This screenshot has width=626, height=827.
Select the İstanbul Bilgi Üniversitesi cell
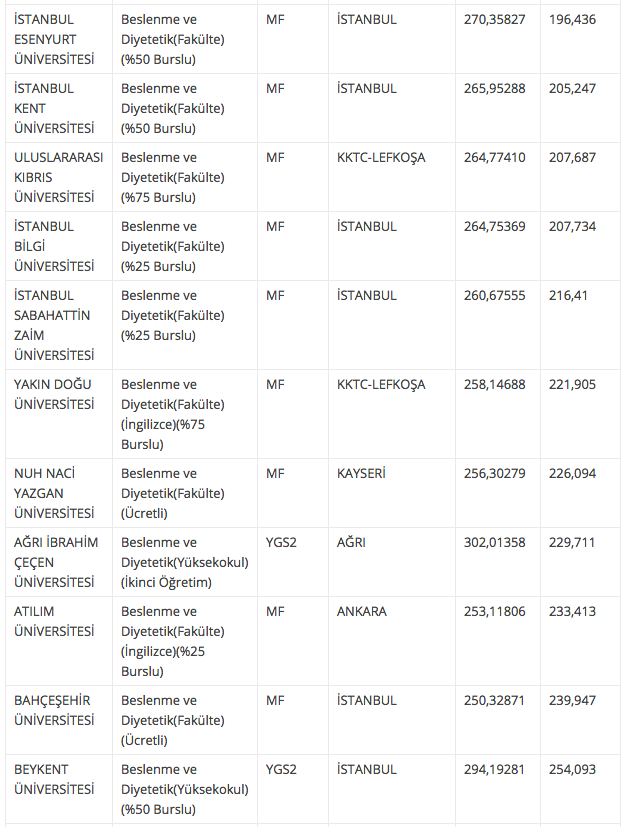point(55,246)
